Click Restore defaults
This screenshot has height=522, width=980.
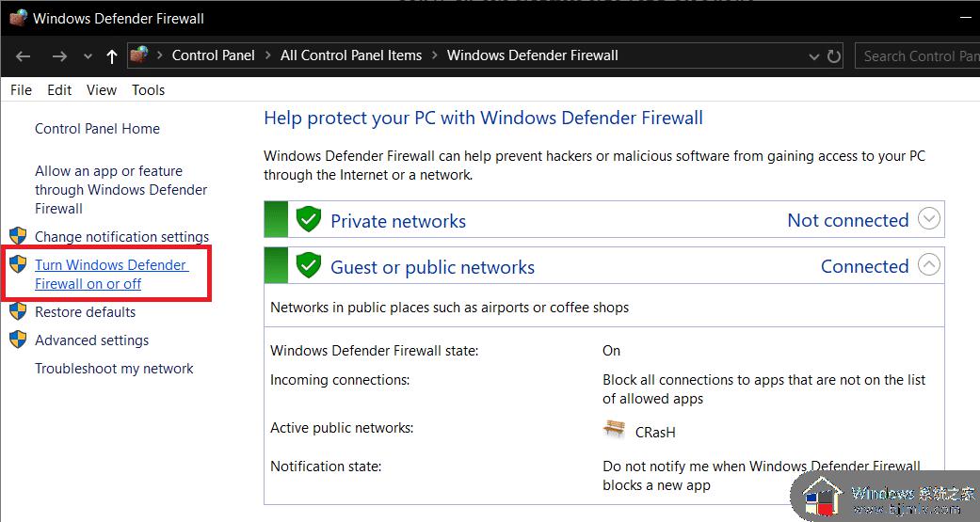[85, 311]
